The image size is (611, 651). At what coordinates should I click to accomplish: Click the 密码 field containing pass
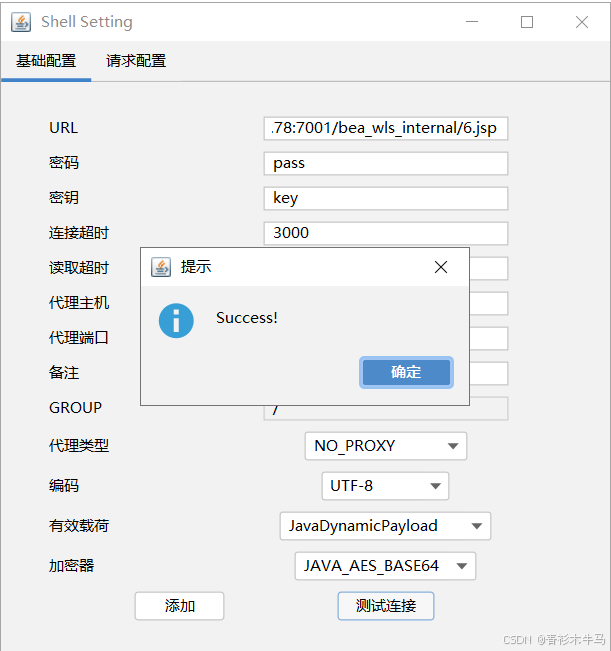coord(386,163)
